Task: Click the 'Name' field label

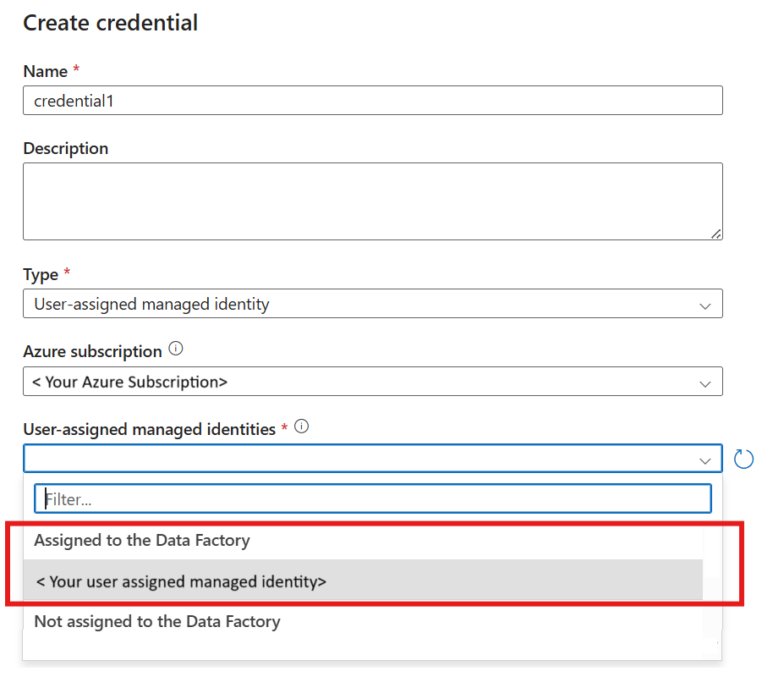Action: 45,71
